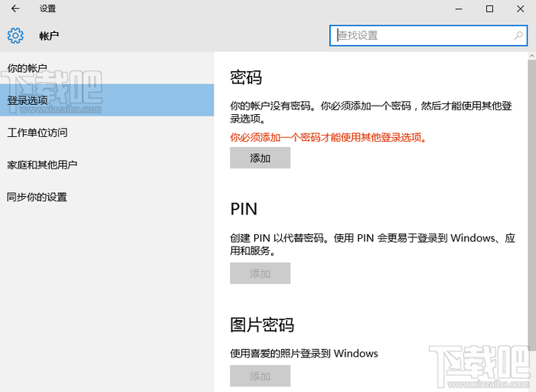536x392 pixels.
Task: Maximize the 设置 window
Action: 489,8
